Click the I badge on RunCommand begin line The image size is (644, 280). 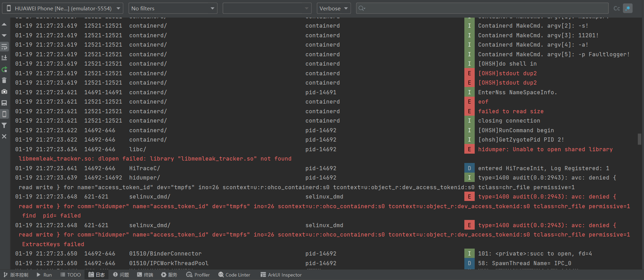[x=469, y=130]
